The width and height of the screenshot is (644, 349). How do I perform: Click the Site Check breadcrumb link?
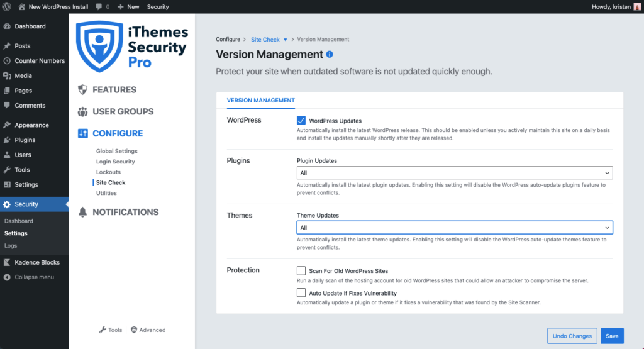[x=265, y=40]
